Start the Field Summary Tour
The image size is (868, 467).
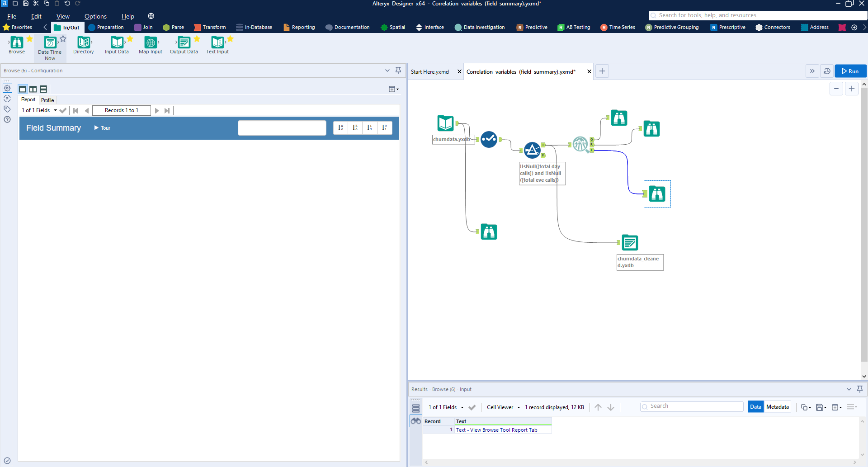pyautogui.click(x=102, y=128)
